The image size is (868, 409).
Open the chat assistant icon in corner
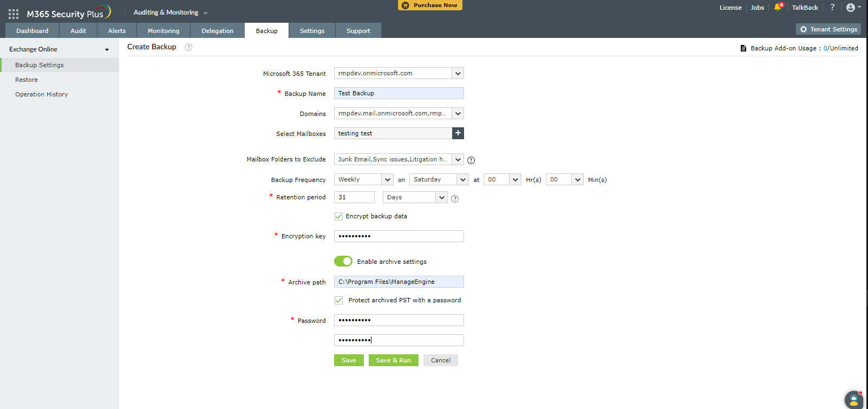854,400
